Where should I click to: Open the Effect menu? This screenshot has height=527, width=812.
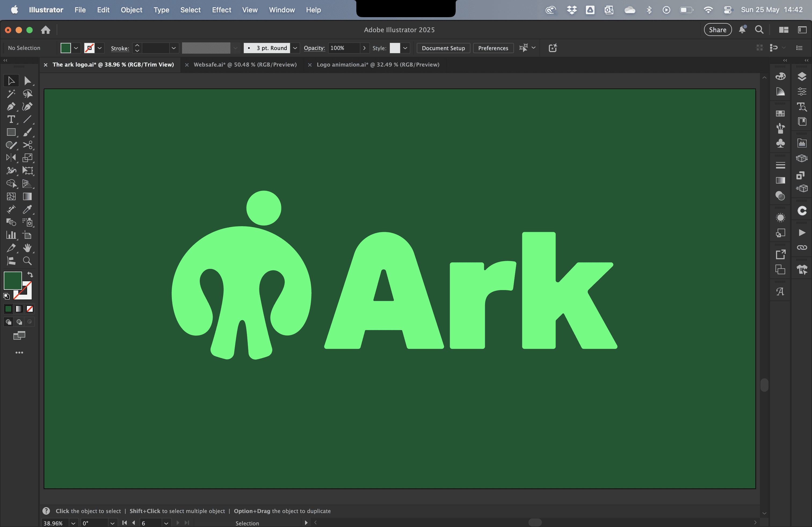pyautogui.click(x=222, y=10)
